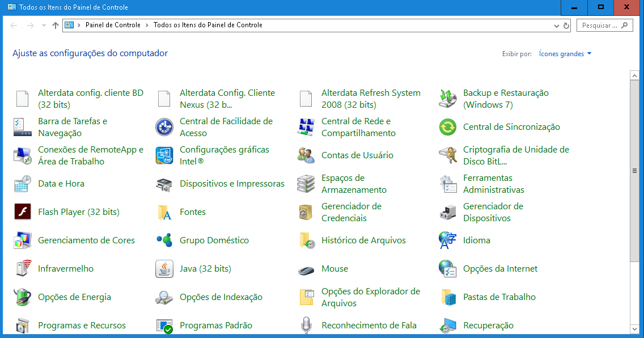Viewport: 644px width, 338px height.
Task: Open the address bar history dropdown arrow
Action: 557,26
